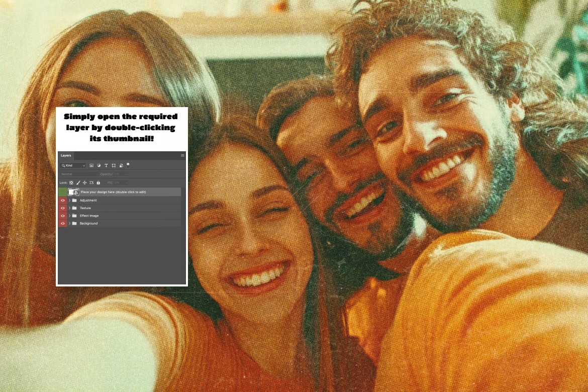Select the Texture group layer name
Screen dimensions: 588x392
(85, 208)
